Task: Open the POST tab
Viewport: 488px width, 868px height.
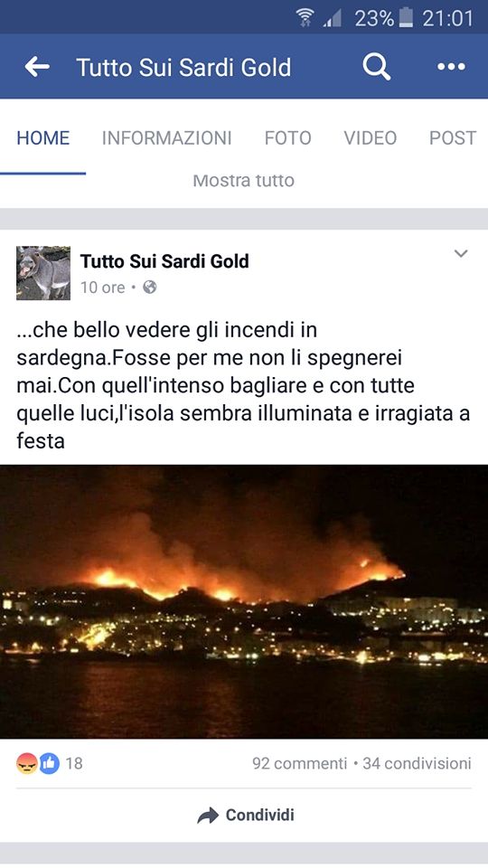Action: (x=453, y=137)
